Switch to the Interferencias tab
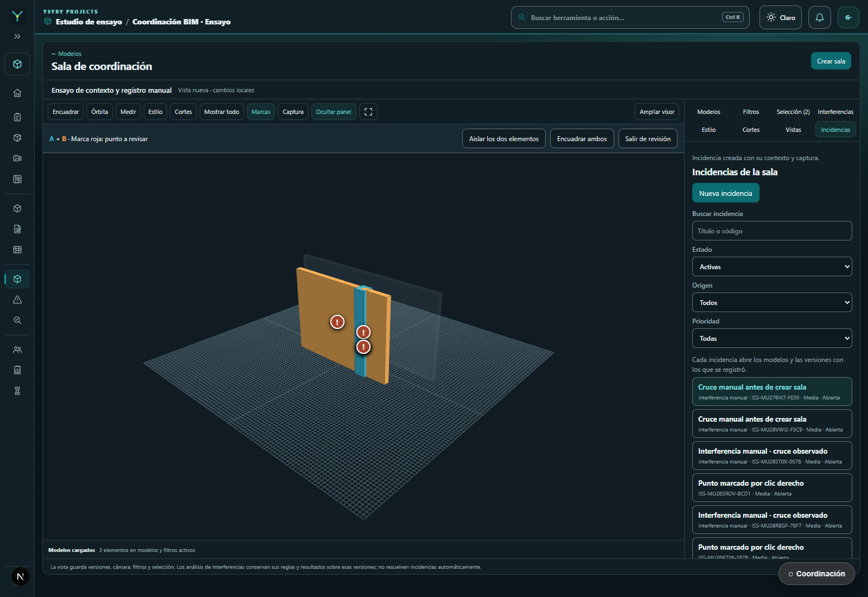The image size is (868, 597). pos(835,112)
